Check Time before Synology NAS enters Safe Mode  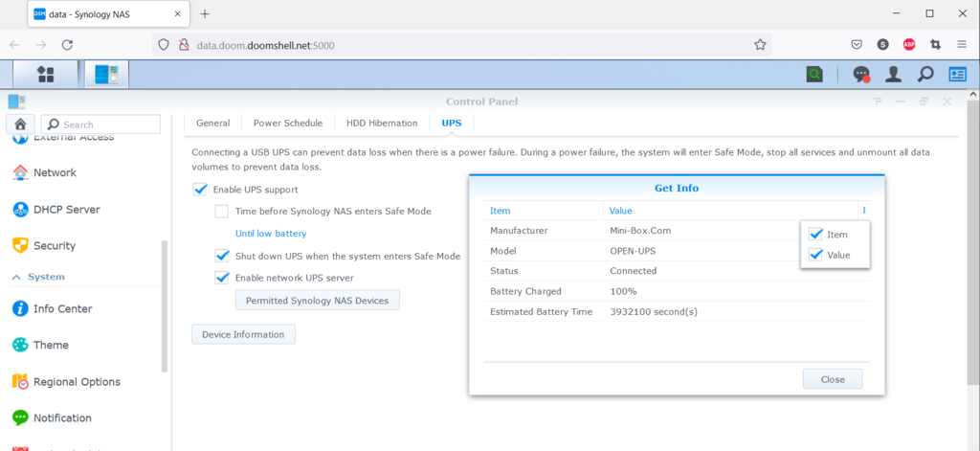[221, 211]
